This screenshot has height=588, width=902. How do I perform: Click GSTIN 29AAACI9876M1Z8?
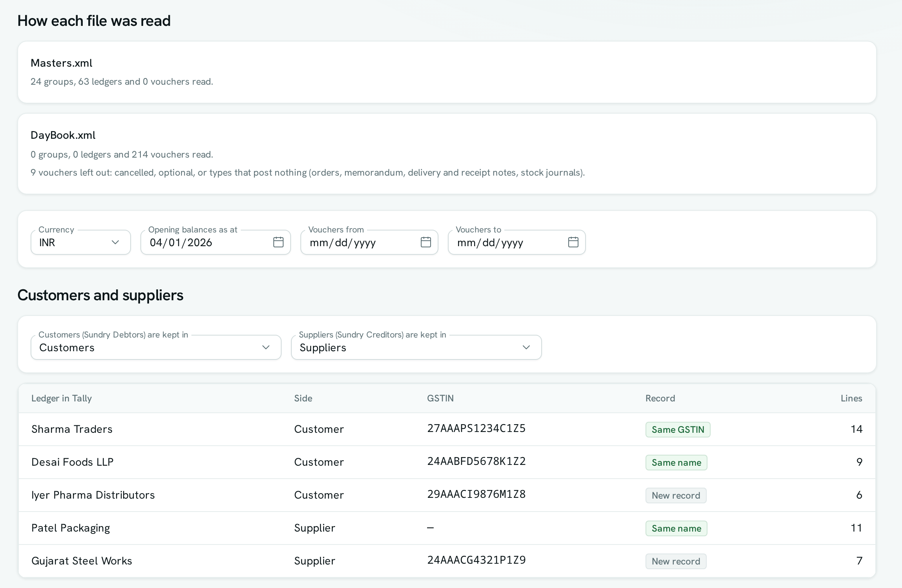coord(476,494)
